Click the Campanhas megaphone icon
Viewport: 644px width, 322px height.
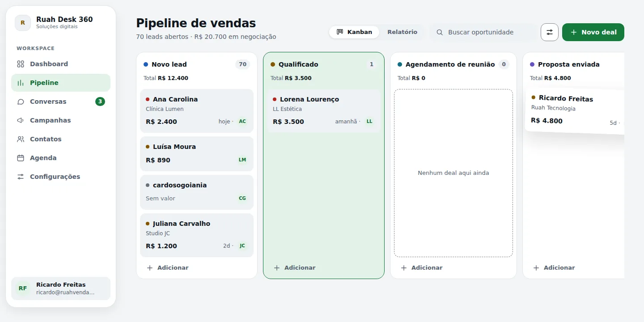pyautogui.click(x=21, y=120)
